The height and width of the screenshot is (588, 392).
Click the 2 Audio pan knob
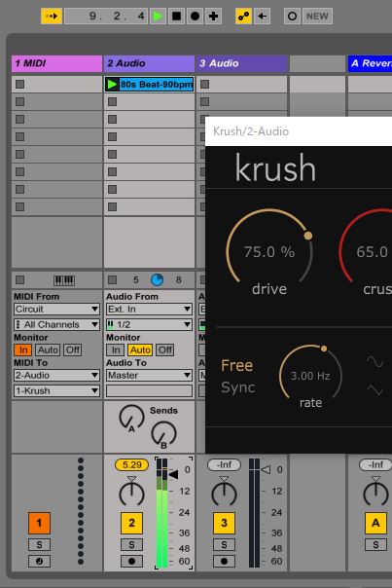point(131,493)
